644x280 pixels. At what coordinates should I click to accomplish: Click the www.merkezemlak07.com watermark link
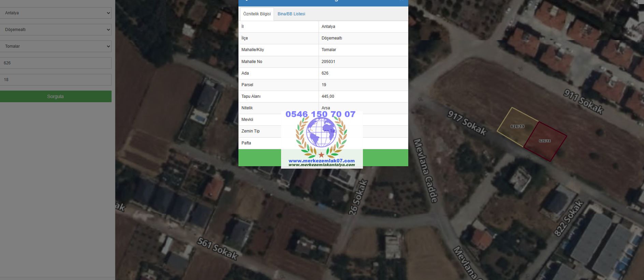321,160
